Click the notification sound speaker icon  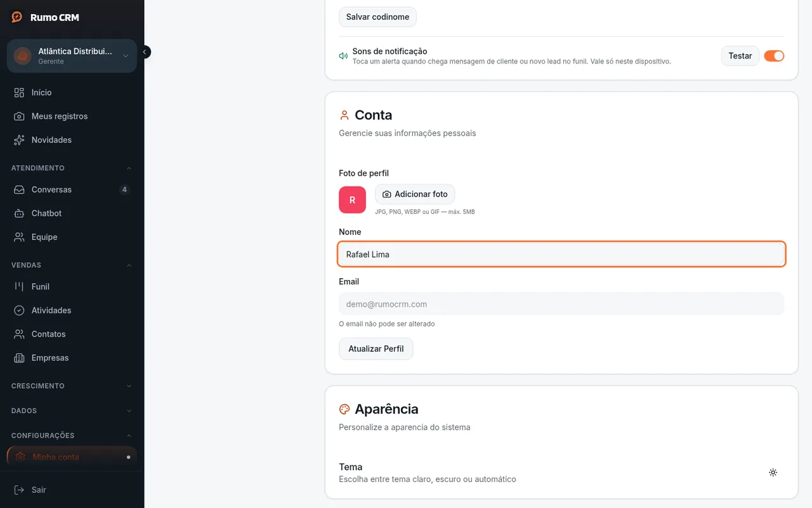pyautogui.click(x=343, y=56)
